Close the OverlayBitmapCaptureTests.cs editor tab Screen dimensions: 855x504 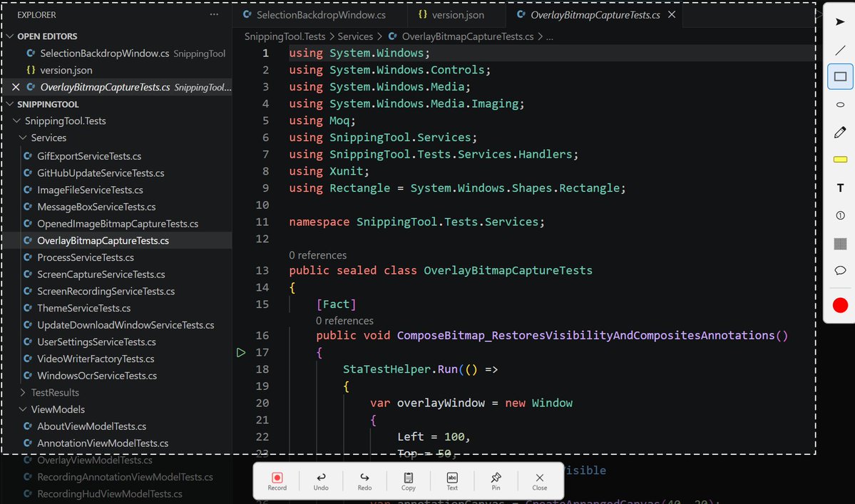point(672,15)
